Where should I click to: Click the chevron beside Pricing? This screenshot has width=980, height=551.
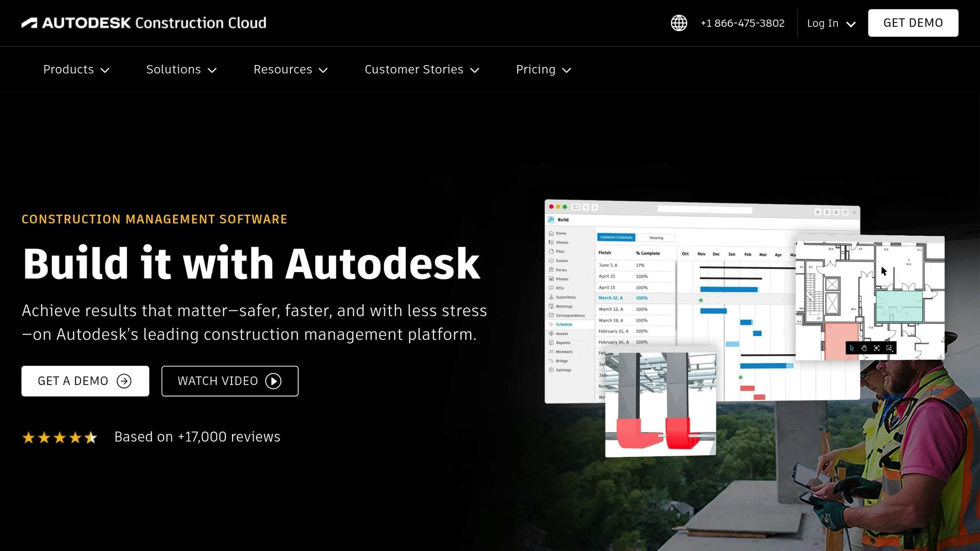(567, 70)
